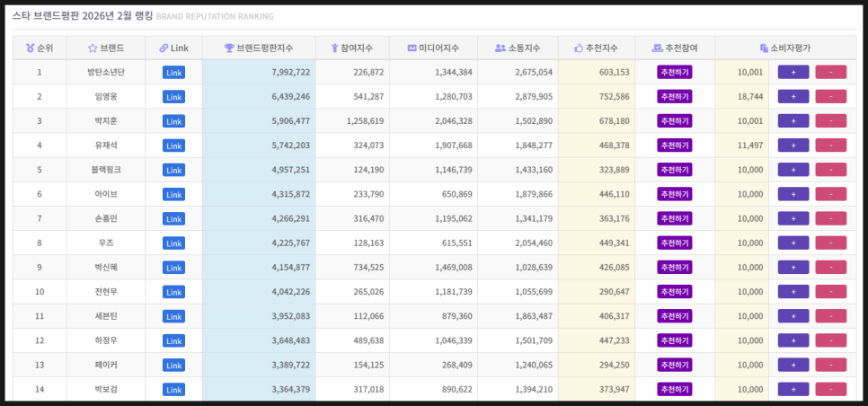Select consumer rating 18,744
The image size is (868, 406).
tap(750, 97)
